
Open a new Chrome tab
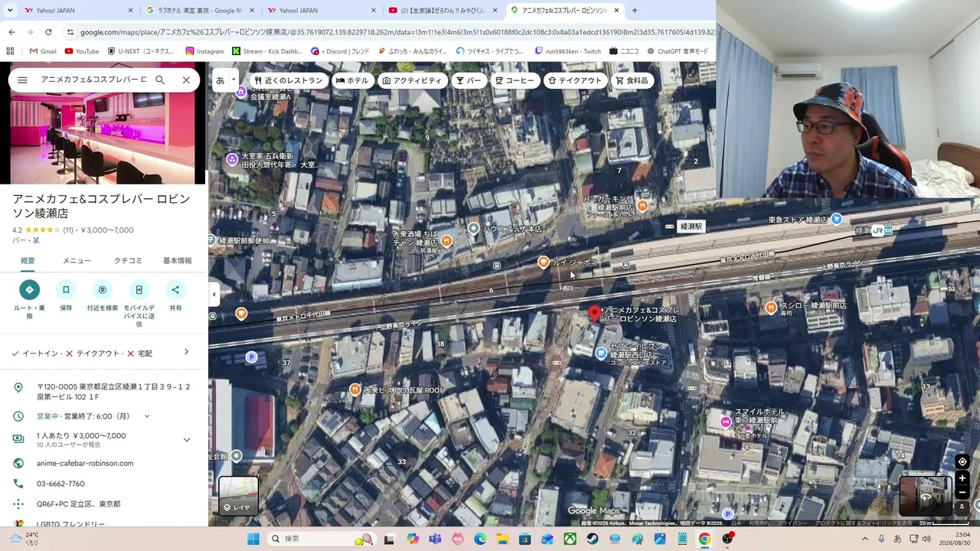(x=635, y=10)
